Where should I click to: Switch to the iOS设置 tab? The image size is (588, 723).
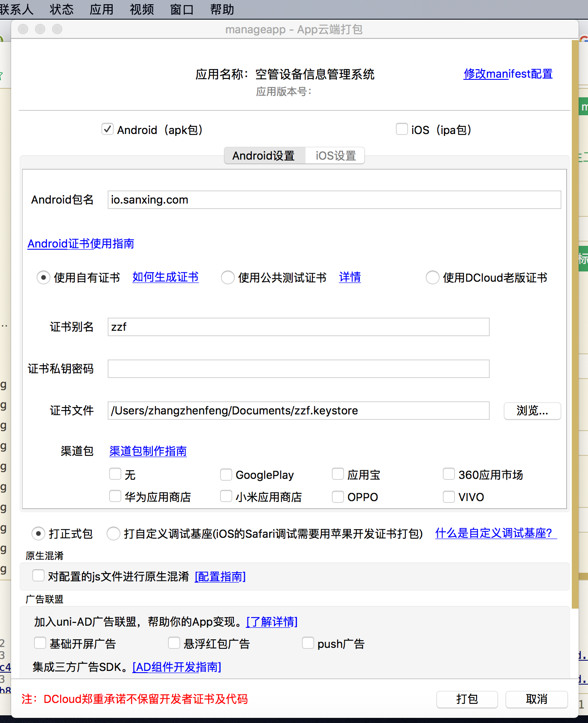[x=335, y=155]
